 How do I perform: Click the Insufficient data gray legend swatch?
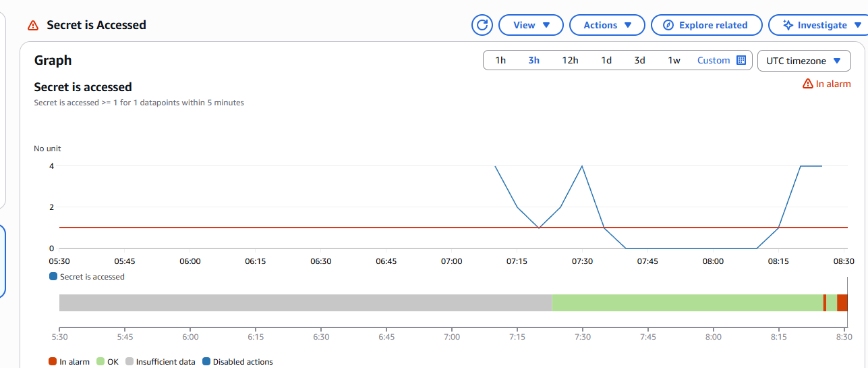(x=129, y=361)
